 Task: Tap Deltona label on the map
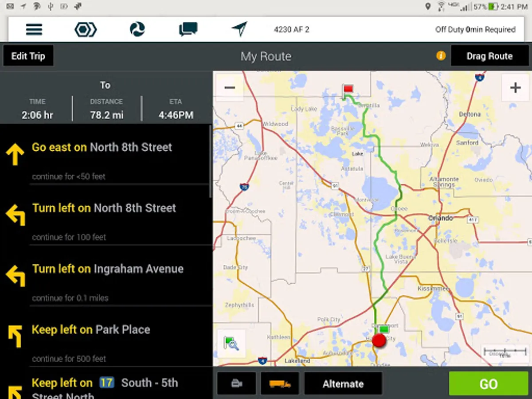(470, 114)
